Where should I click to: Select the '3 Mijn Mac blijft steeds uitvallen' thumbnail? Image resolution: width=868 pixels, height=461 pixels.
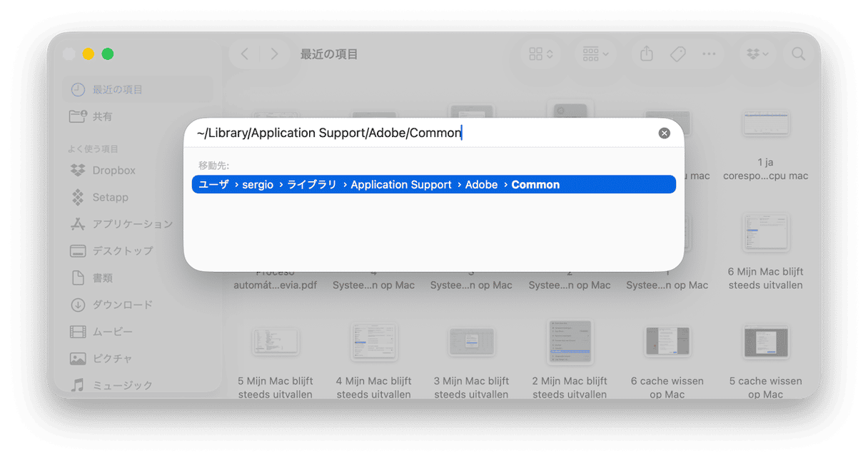(x=471, y=341)
